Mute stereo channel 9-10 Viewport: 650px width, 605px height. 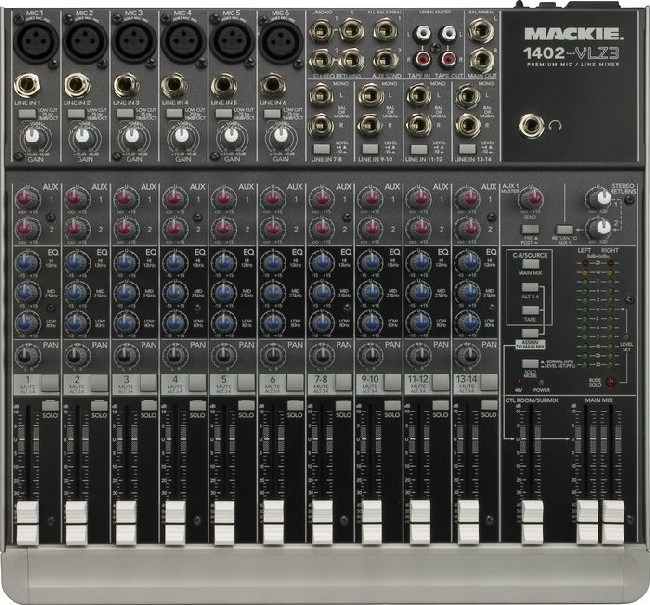click(x=392, y=383)
